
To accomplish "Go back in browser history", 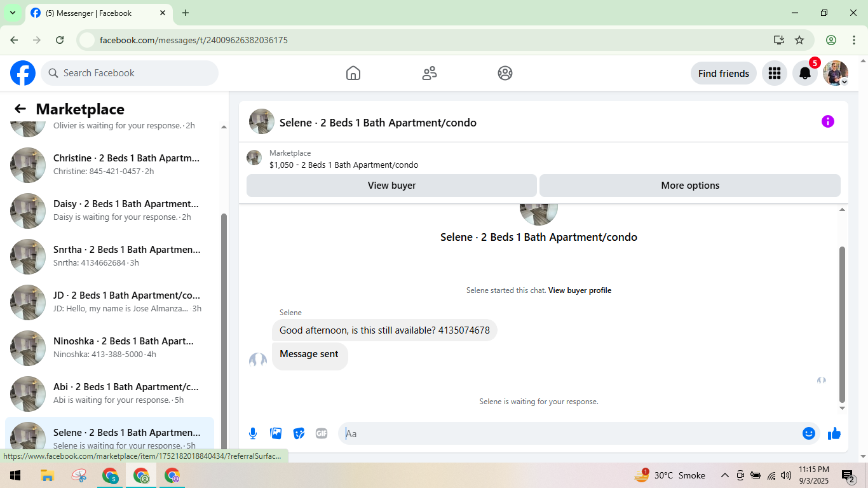I will 14,40.
